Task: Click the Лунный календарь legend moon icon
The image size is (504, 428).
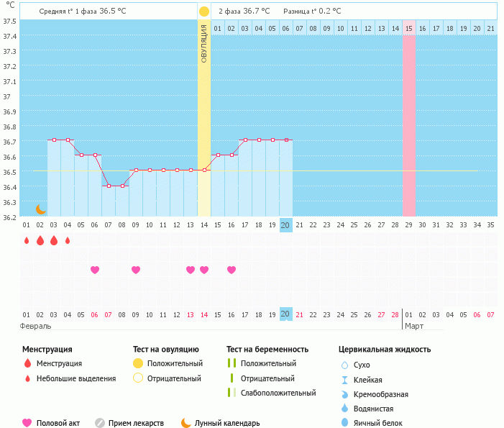Action: pos(186,423)
